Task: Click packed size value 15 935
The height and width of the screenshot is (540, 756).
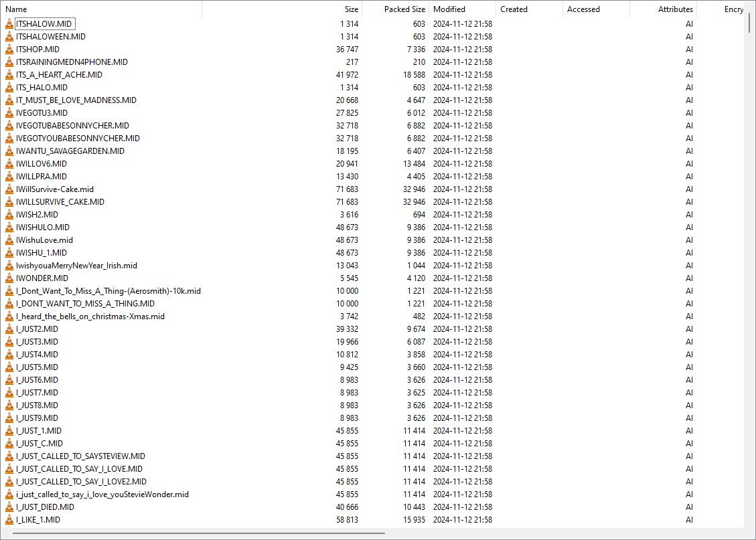Action: [x=414, y=520]
